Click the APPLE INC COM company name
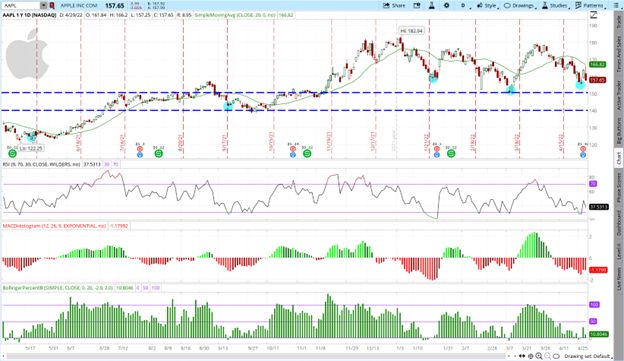The height and width of the screenshot is (361, 624). coord(79,6)
